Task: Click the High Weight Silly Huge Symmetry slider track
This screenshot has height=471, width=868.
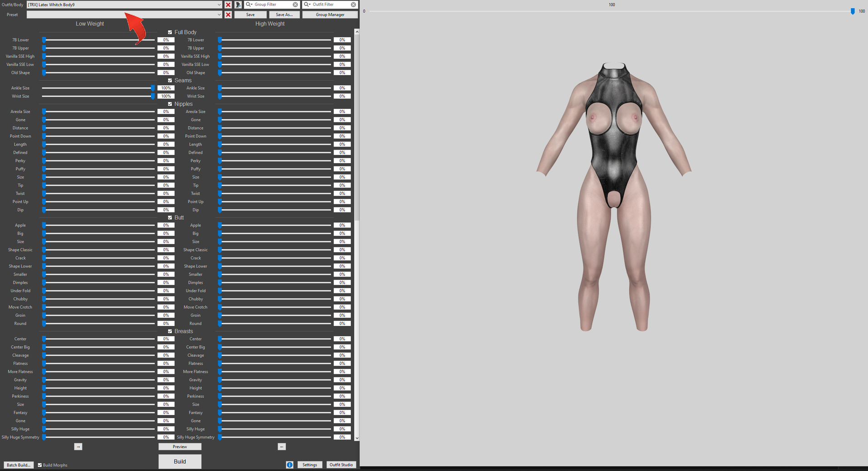Action: [274, 437]
